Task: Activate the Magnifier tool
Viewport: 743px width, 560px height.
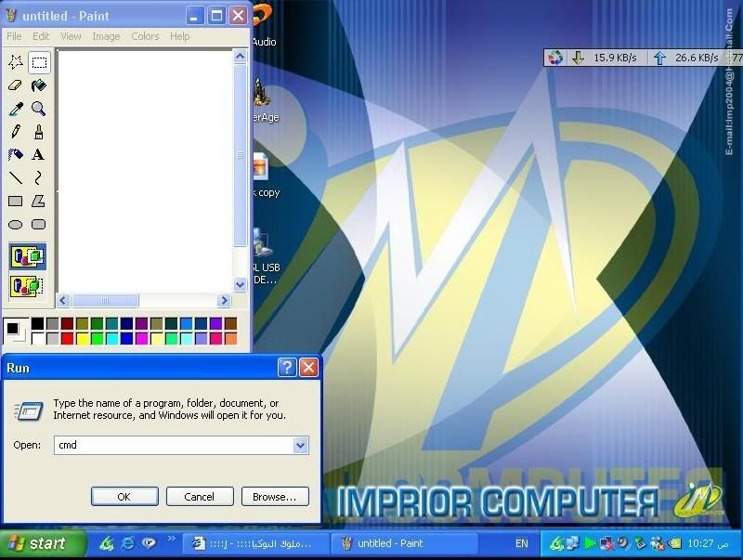Action: [38, 109]
